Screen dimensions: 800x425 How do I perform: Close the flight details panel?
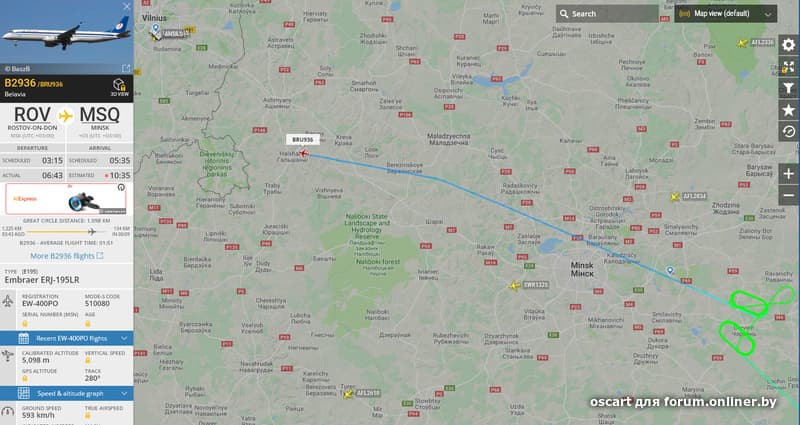click(127, 7)
